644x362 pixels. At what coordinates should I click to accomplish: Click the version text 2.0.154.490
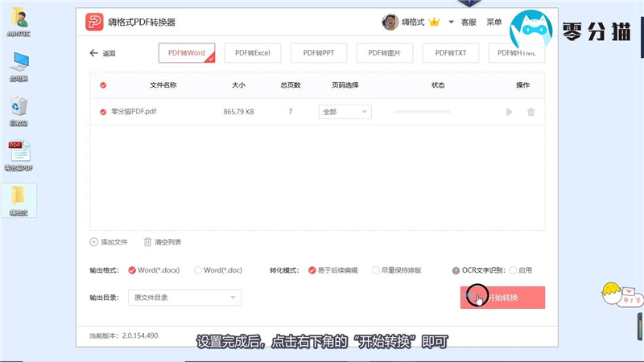pos(140,335)
